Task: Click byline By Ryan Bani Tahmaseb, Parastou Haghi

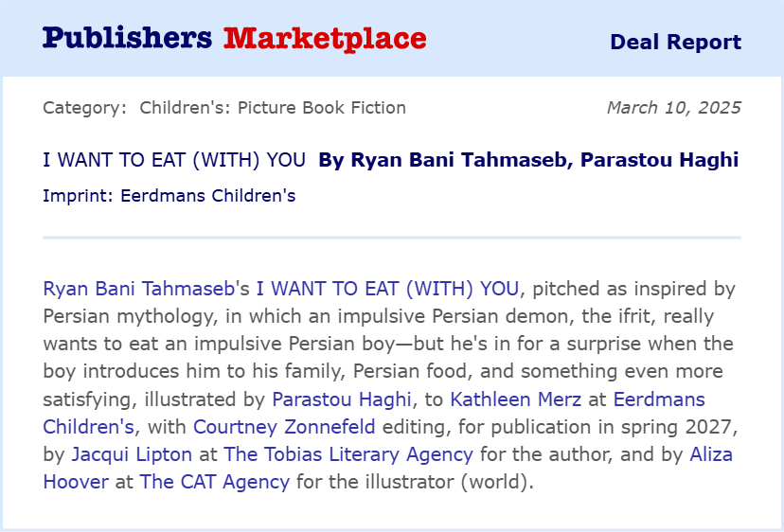Action: coord(528,160)
